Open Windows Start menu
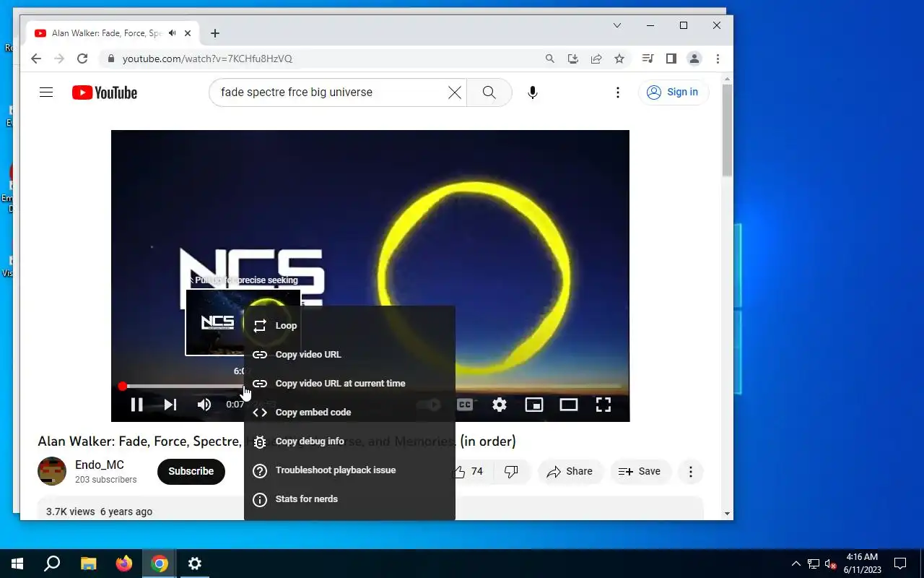924x578 pixels. 17,564
